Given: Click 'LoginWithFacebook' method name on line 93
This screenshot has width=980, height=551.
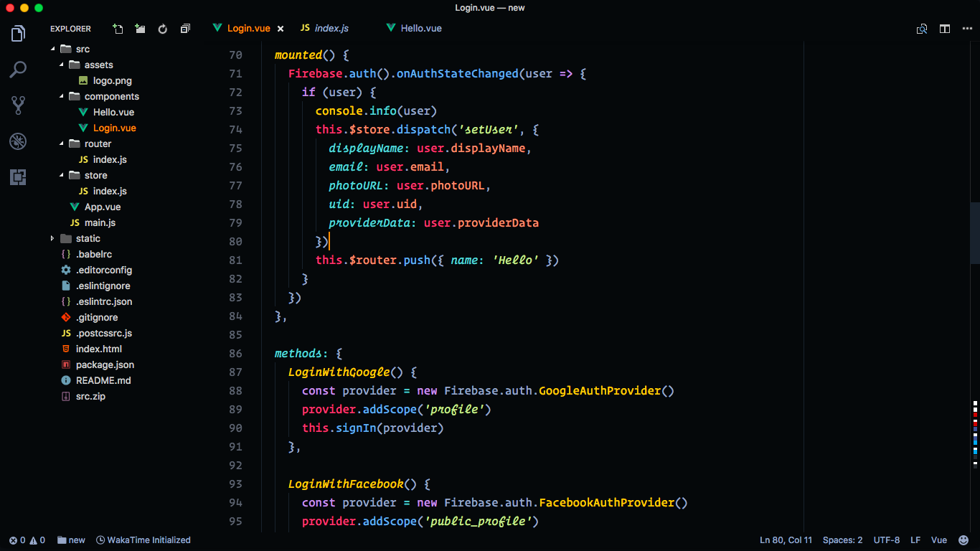Looking at the screenshot, I should tap(346, 484).
